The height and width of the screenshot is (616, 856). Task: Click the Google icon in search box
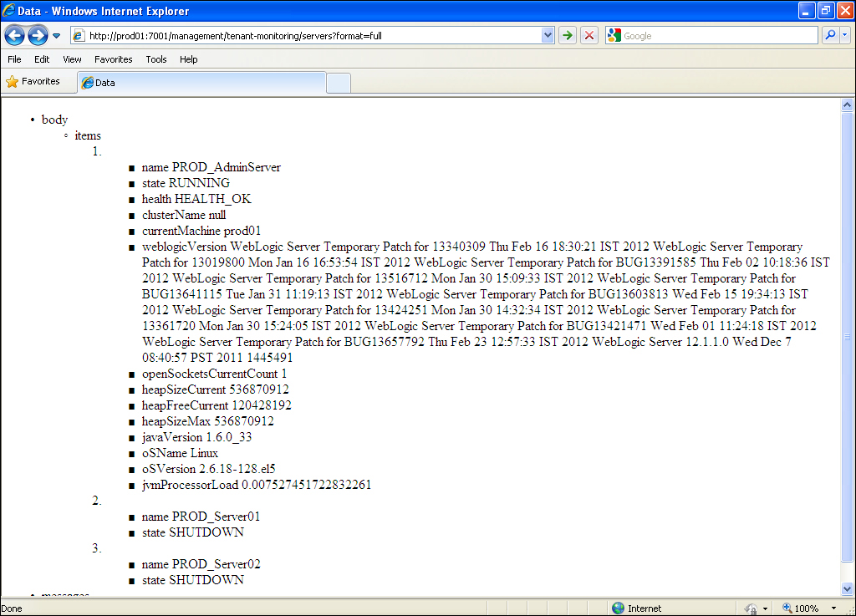coord(614,35)
